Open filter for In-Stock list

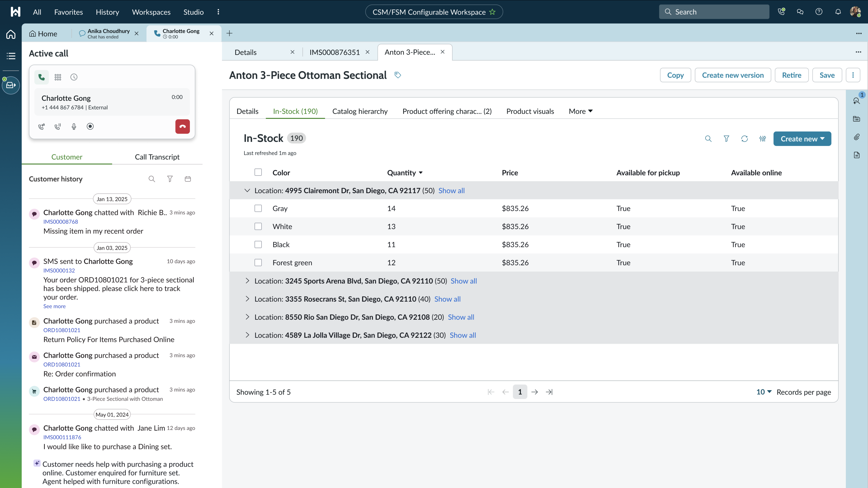(x=726, y=139)
